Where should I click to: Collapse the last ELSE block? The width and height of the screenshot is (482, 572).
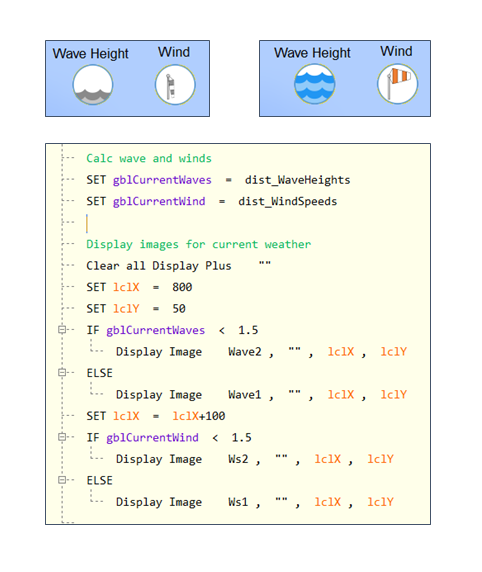click(x=62, y=480)
